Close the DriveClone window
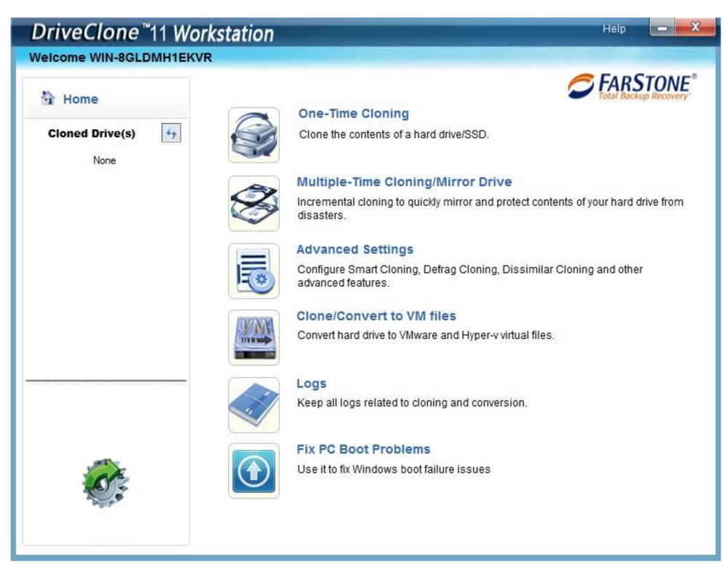Screen dimensions: 728x578 pos(695,28)
